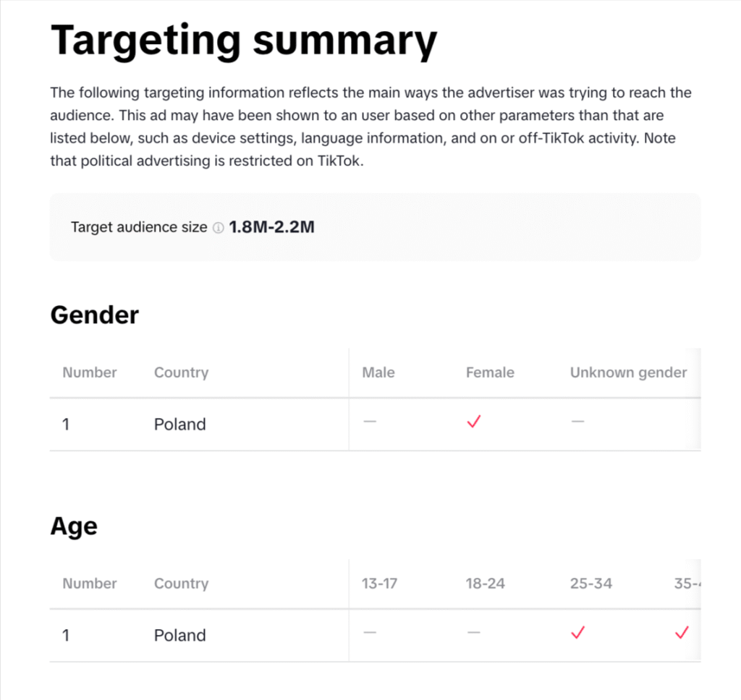Select the Female column header
The width and height of the screenshot is (741, 700).
[x=490, y=372]
